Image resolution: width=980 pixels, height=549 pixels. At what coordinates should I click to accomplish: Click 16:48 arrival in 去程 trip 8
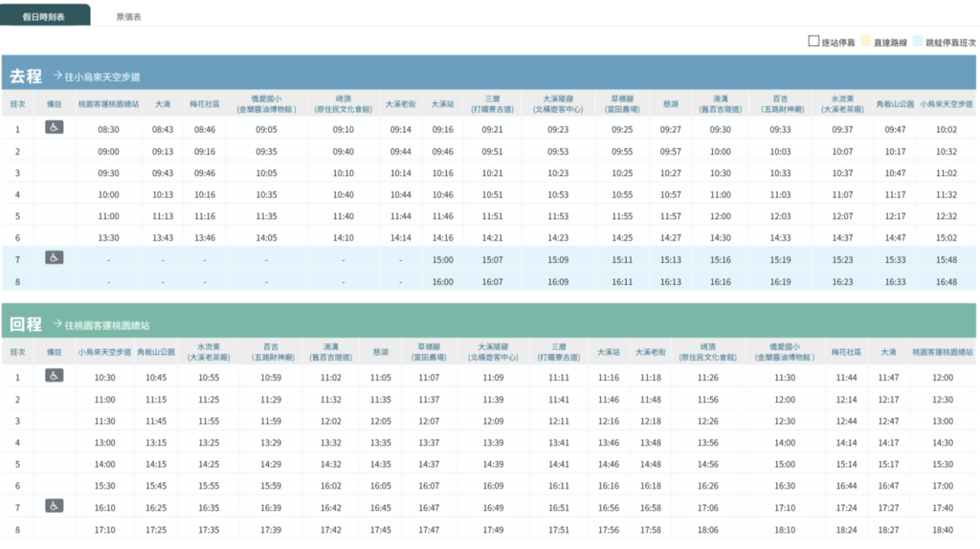pyautogui.click(x=947, y=282)
